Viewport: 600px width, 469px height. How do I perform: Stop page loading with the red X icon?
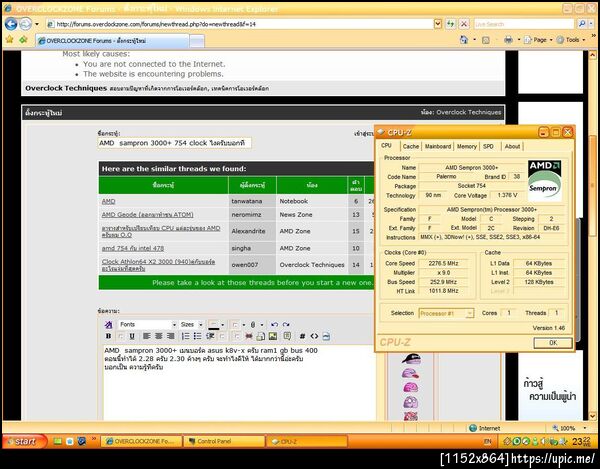[464, 24]
